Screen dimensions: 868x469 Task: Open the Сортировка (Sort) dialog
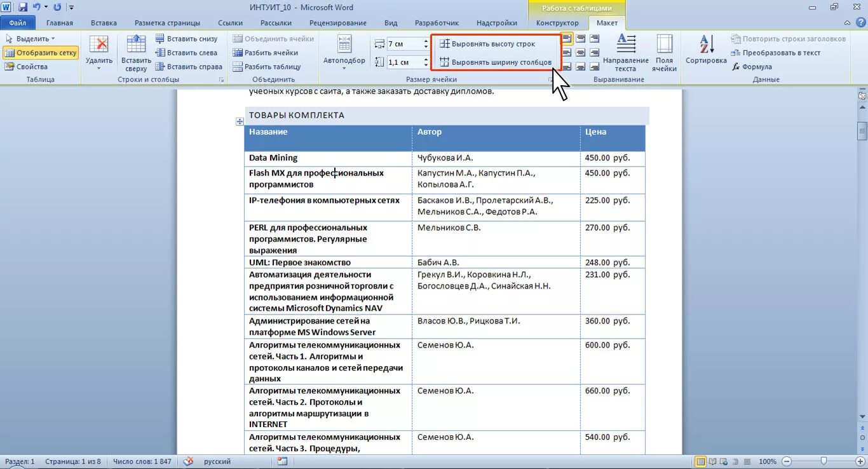pos(706,50)
